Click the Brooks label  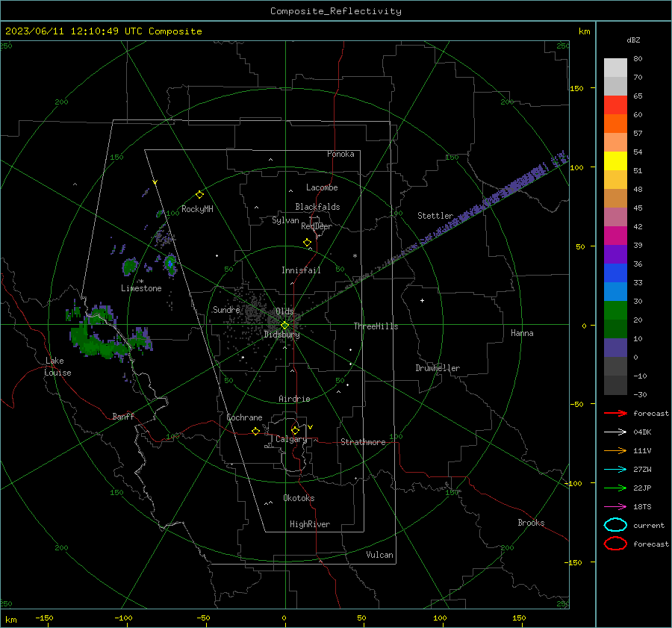pyautogui.click(x=531, y=523)
